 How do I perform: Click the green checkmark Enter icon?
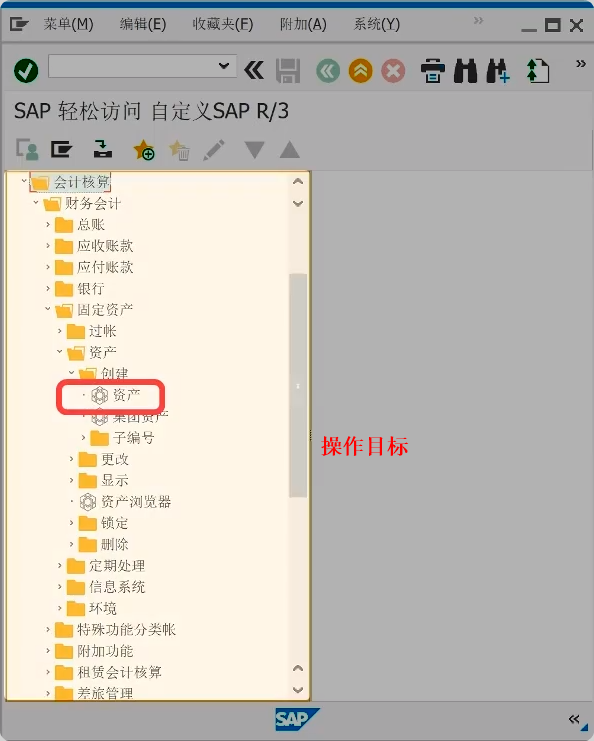click(26, 71)
